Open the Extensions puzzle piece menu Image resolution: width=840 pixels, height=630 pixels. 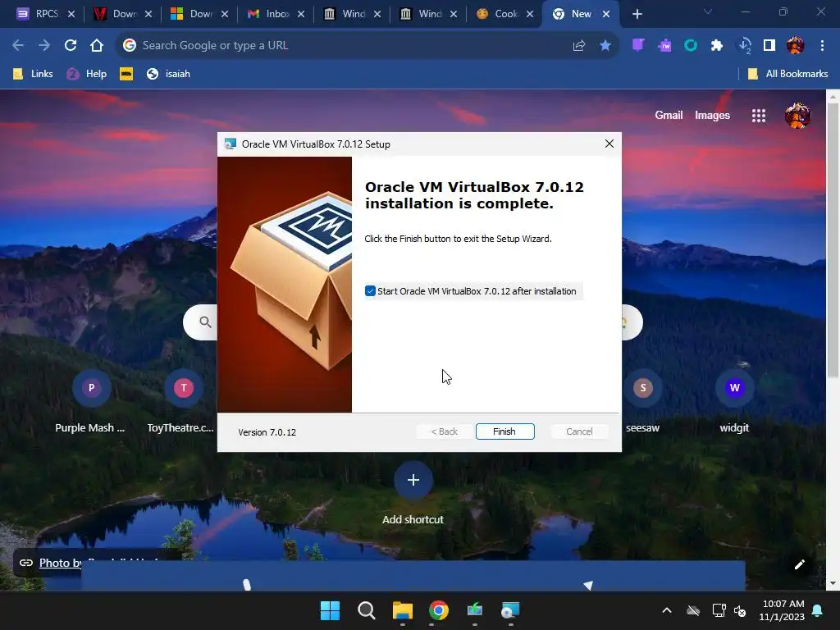[717, 46]
